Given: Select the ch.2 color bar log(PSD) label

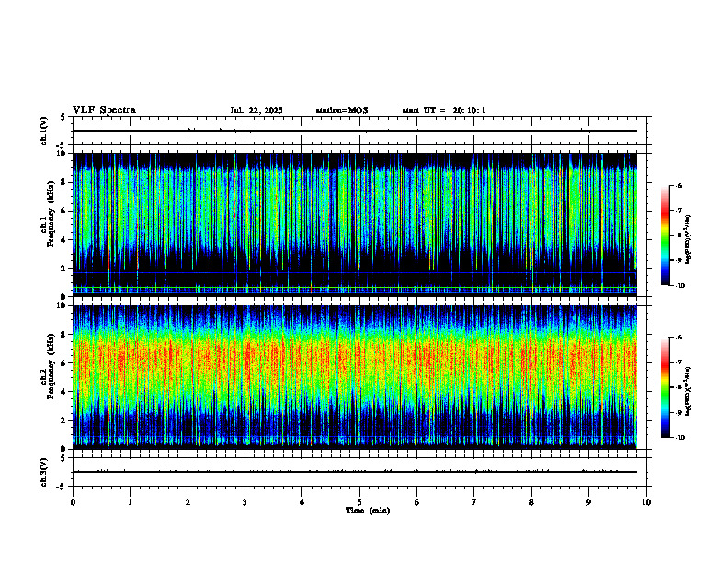Looking at the screenshot, I should [x=688, y=391].
